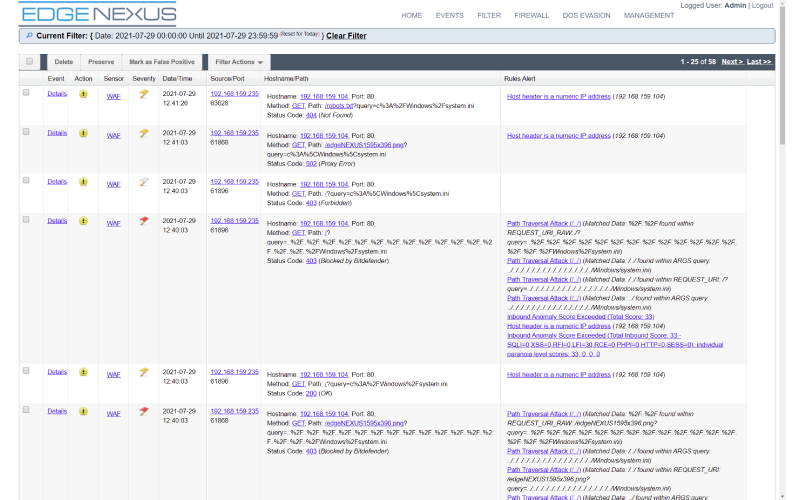The image size is (800, 500).
Task: Check the box for the 403 Forbidden event
Action: [26, 181]
